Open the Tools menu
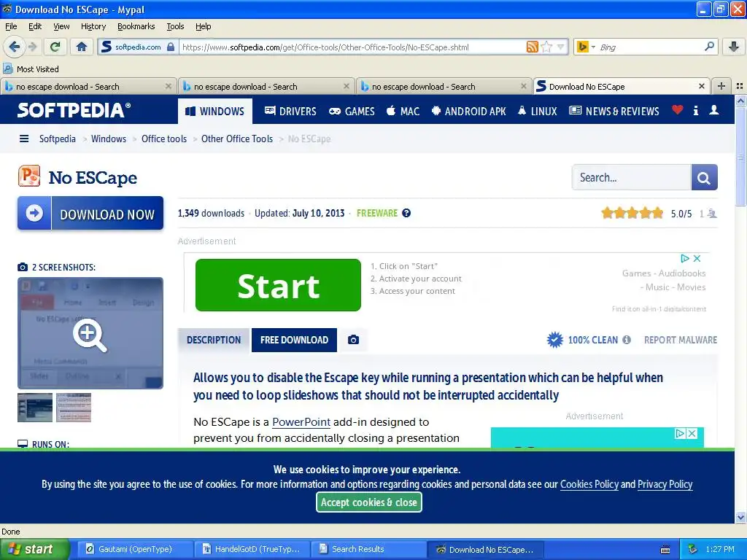This screenshot has width=747, height=560. (x=175, y=26)
